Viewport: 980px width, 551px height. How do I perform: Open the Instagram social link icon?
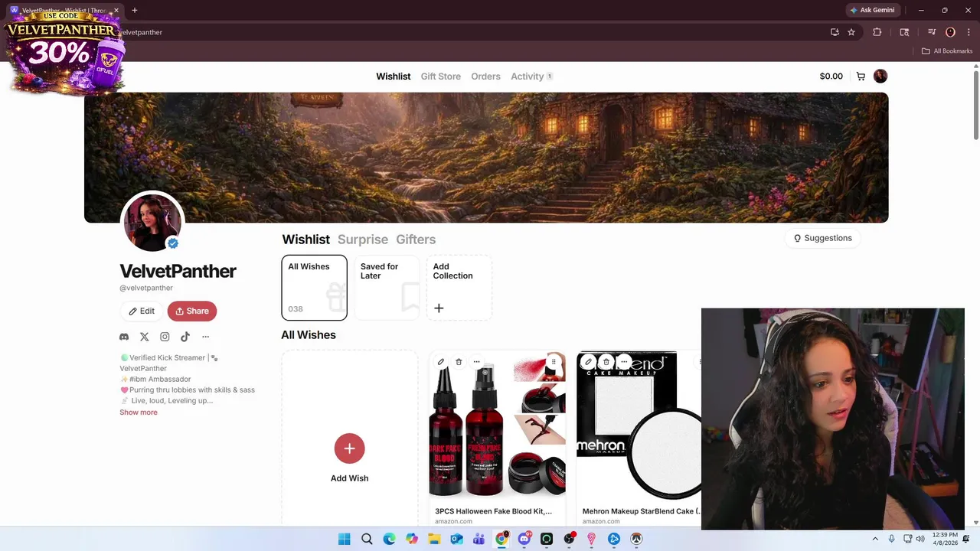[165, 337]
